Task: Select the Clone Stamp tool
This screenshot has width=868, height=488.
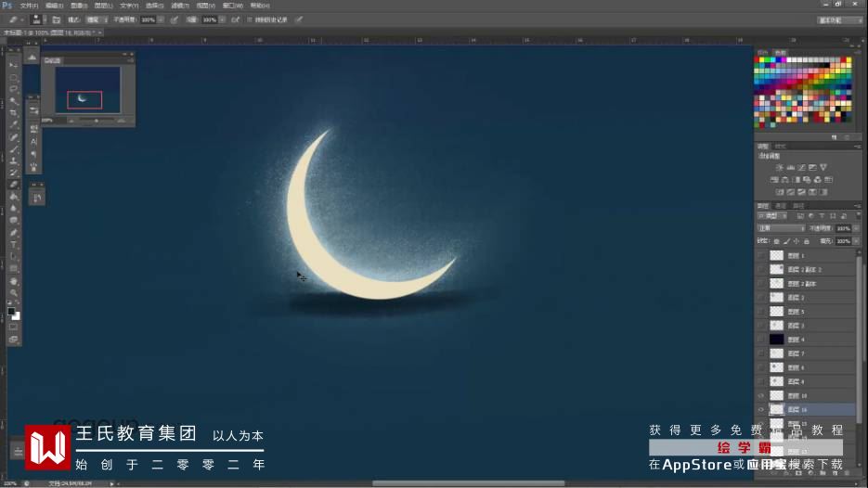Action: 13,161
